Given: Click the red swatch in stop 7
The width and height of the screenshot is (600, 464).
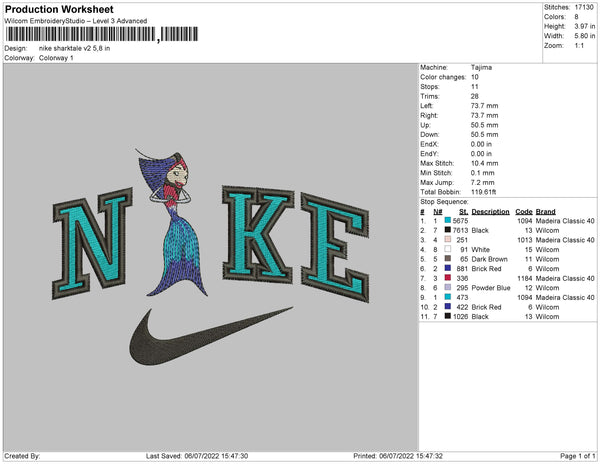Looking at the screenshot, I should pyautogui.click(x=447, y=278).
